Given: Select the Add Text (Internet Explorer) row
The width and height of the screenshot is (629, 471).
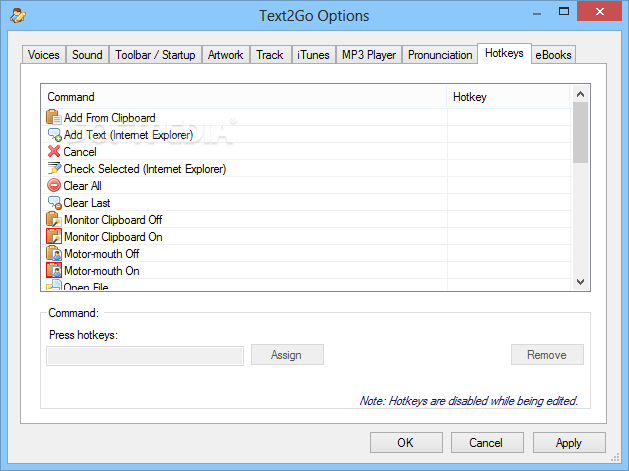Looking at the screenshot, I should coord(306,135).
